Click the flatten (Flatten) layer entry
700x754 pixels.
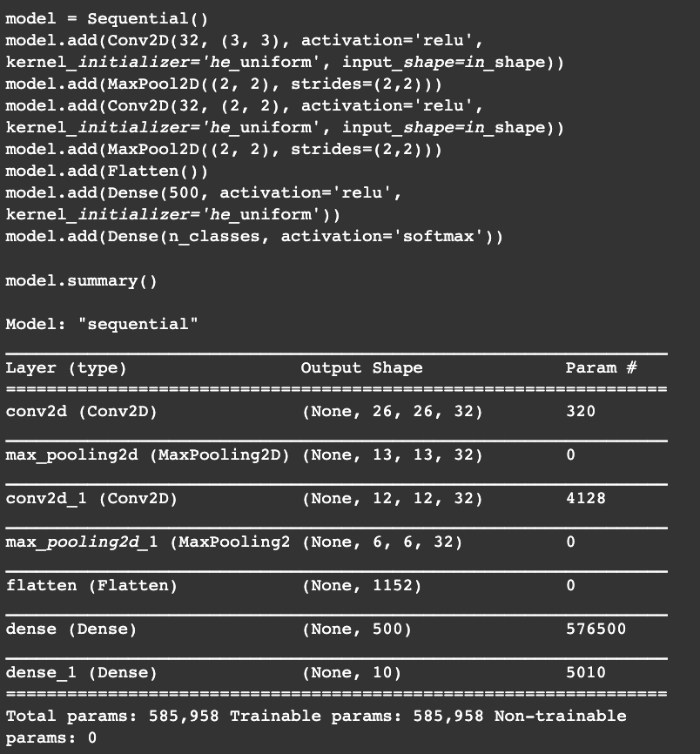[x=91, y=586]
